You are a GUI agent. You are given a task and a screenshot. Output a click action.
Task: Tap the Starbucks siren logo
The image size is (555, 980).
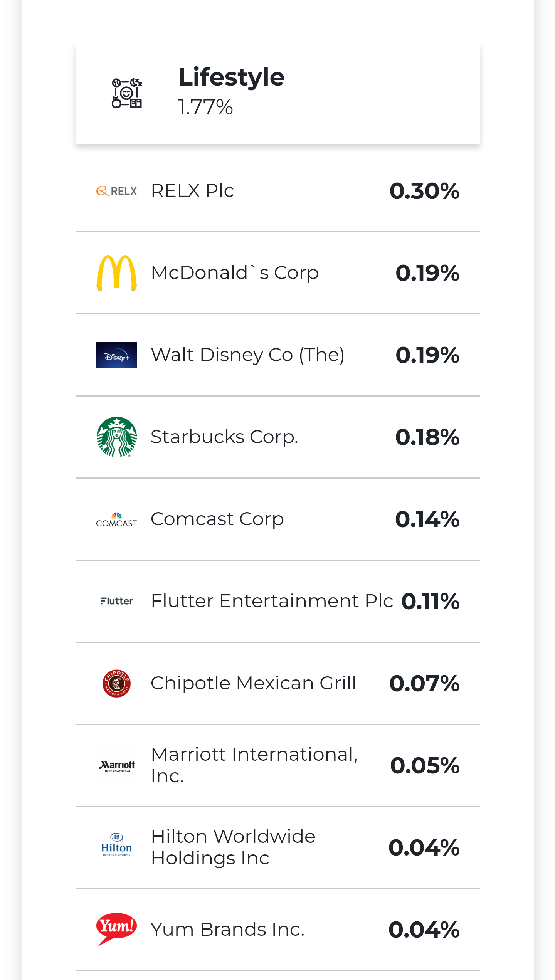(x=116, y=437)
